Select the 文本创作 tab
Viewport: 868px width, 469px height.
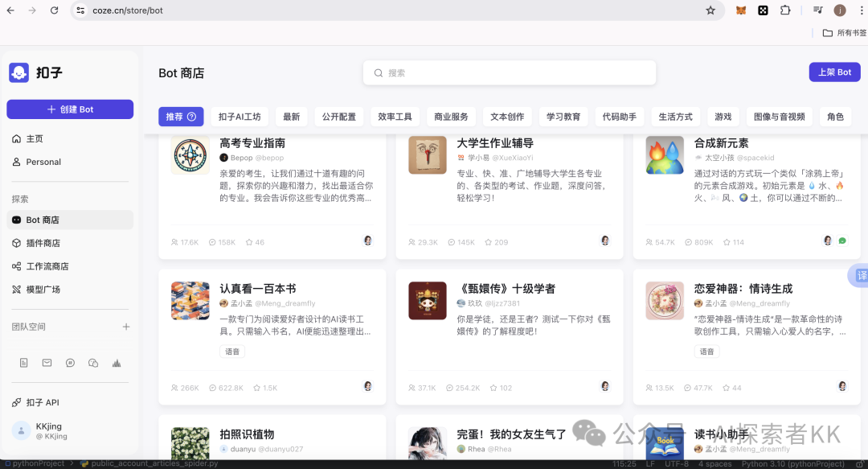point(507,117)
